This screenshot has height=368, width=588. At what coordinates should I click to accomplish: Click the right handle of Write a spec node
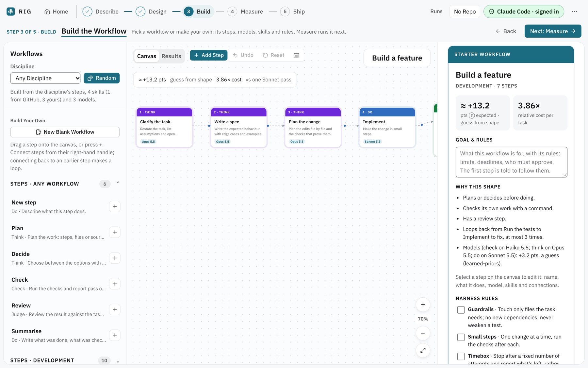pos(268,126)
